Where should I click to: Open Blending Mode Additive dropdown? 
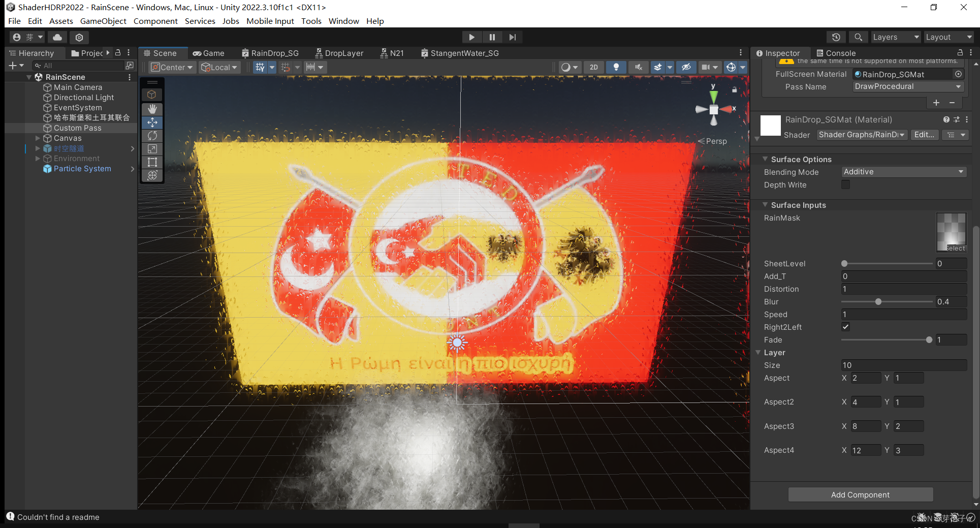(904, 172)
